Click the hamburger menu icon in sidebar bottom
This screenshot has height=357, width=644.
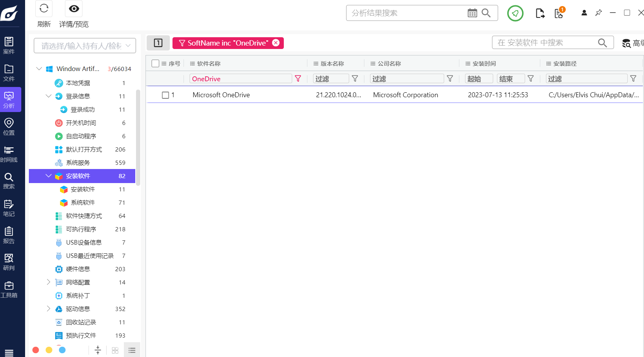pyautogui.click(x=9, y=353)
